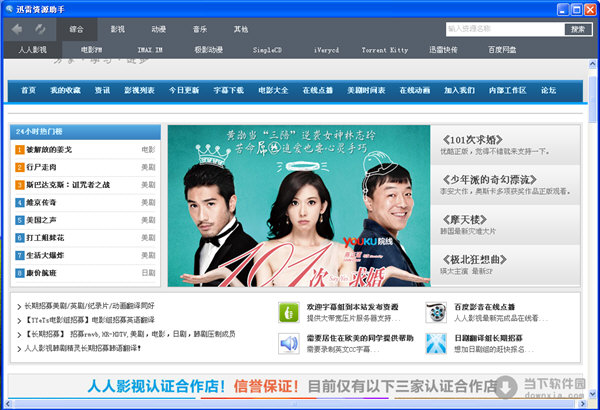Click the resource name search field
This screenshot has height=410, width=600.
tap(505, 29)
